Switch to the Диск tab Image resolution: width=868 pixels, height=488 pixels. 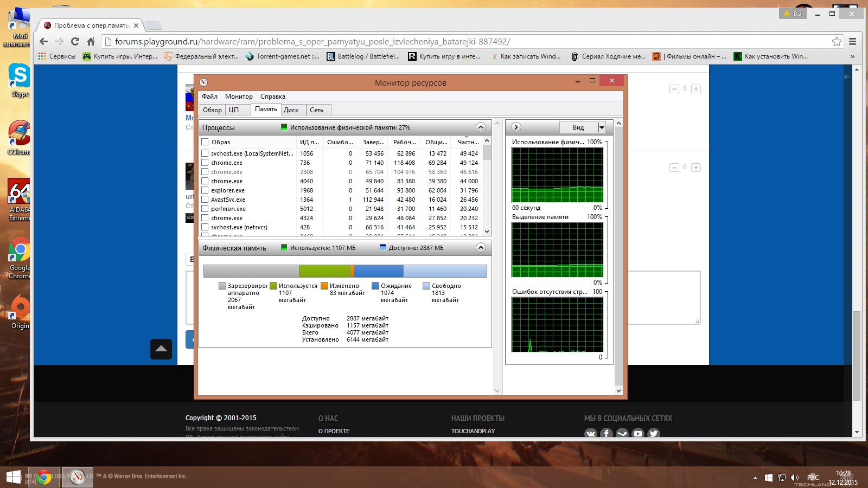[x=291, y=110]
